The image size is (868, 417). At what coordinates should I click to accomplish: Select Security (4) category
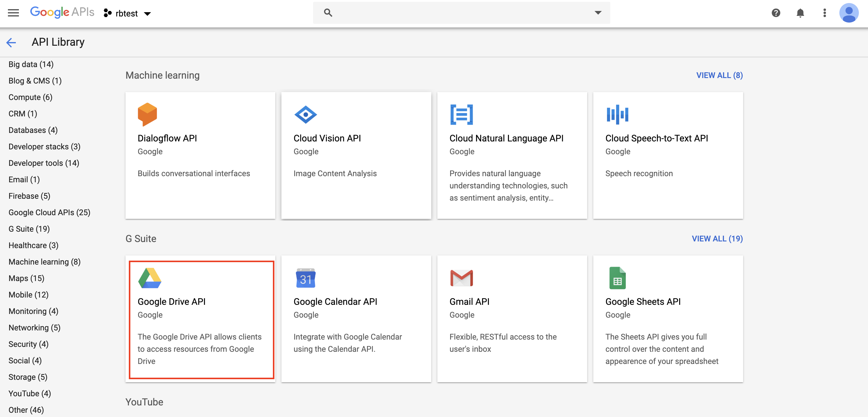click(28, 344)
